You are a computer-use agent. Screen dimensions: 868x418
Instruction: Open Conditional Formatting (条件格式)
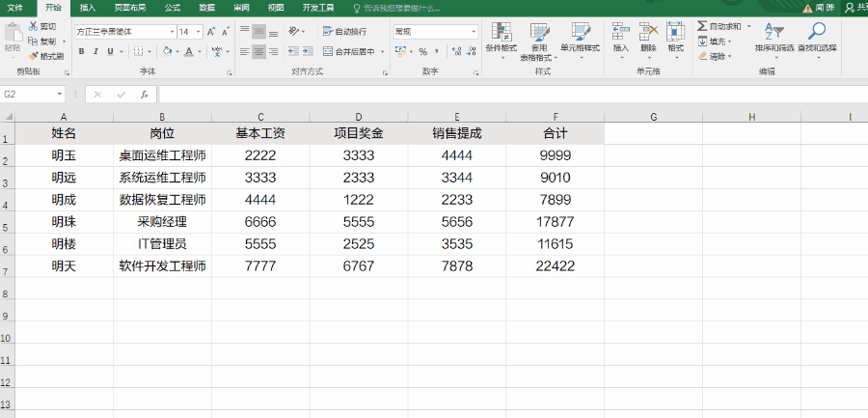[x=502, y=42]
